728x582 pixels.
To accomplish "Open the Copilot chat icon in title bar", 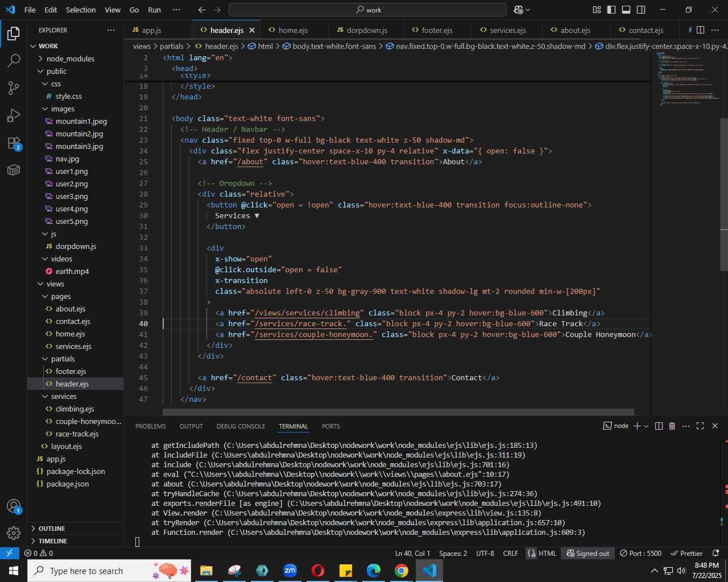I will tap(518, 10).
